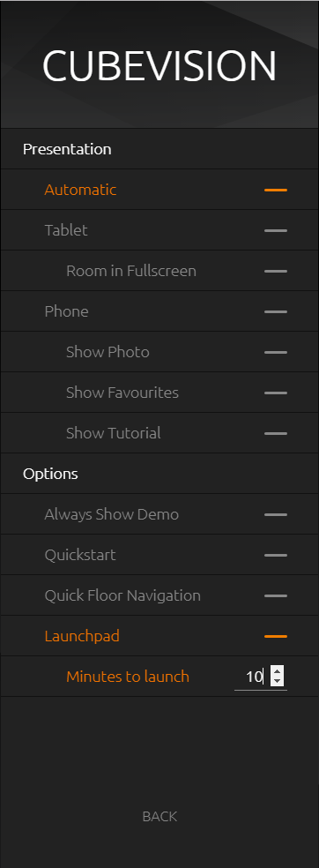Toggle the Automatic presentation dash switch
This screenshot has height=868, width=319.
point(275,190)
